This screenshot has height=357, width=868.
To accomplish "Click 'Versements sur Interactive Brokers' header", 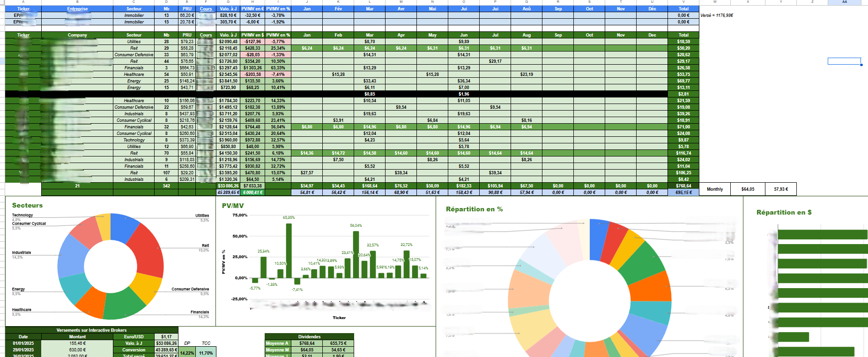I will [91, 330].
